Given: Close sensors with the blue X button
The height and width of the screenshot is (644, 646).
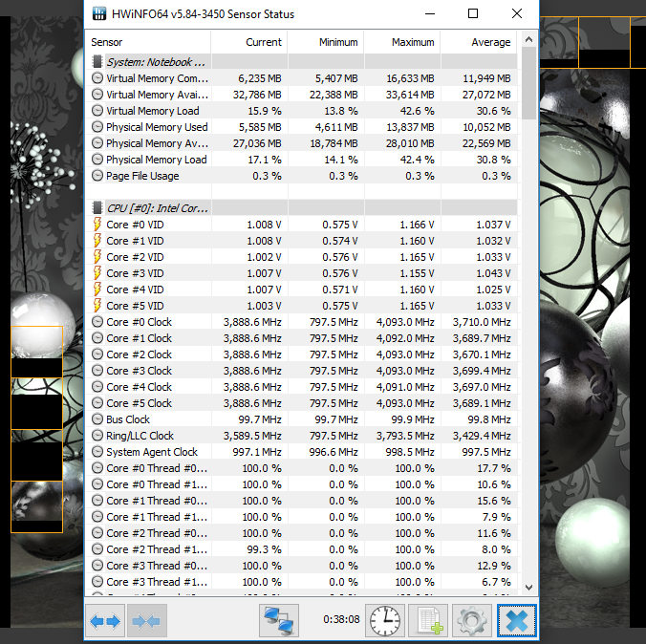Looking at the screenshot, I should click(517, 620).
